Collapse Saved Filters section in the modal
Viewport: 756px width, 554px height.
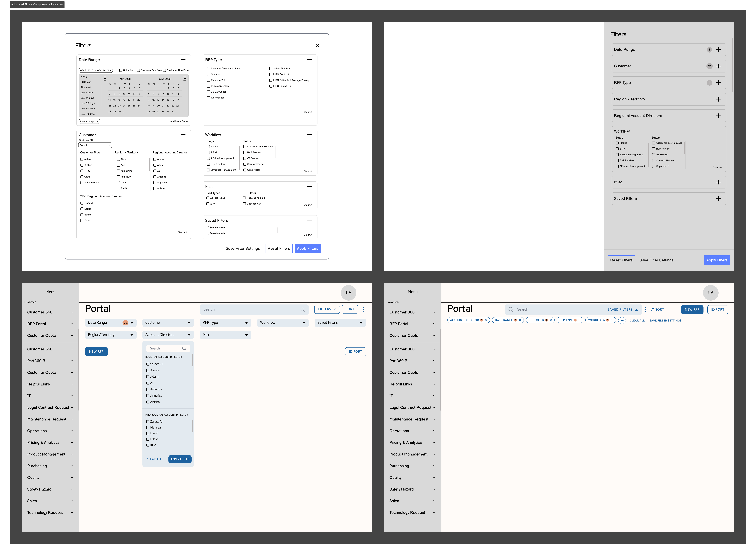pyautogui.click(x=309, y=220)
